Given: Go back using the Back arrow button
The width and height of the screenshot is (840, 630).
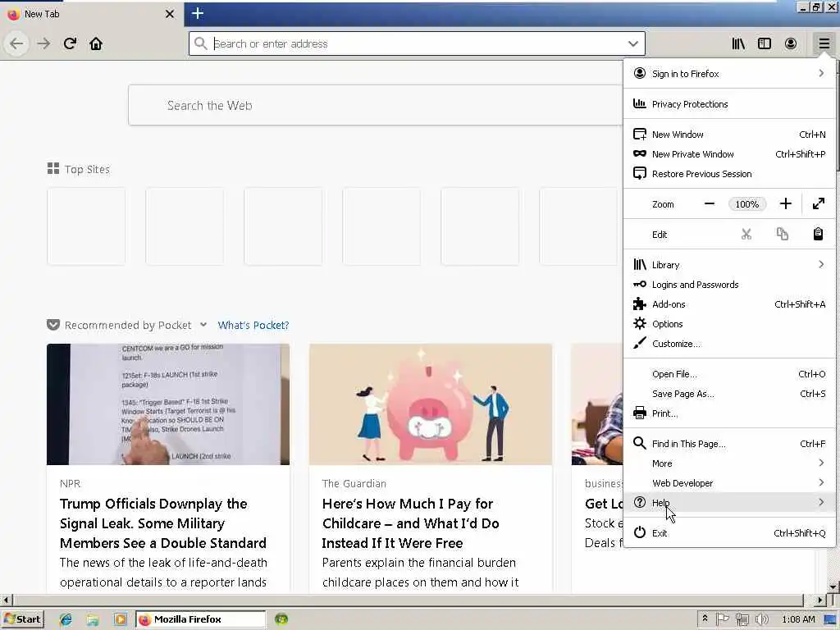Looking at the screenshot, I should (x=16, y=43).
